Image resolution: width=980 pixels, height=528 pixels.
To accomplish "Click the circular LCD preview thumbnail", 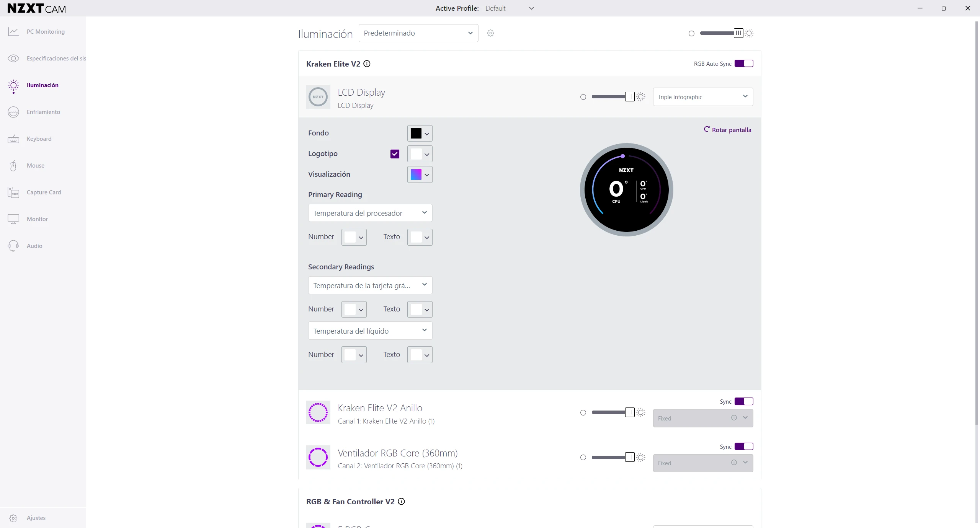I will (626, 190).
